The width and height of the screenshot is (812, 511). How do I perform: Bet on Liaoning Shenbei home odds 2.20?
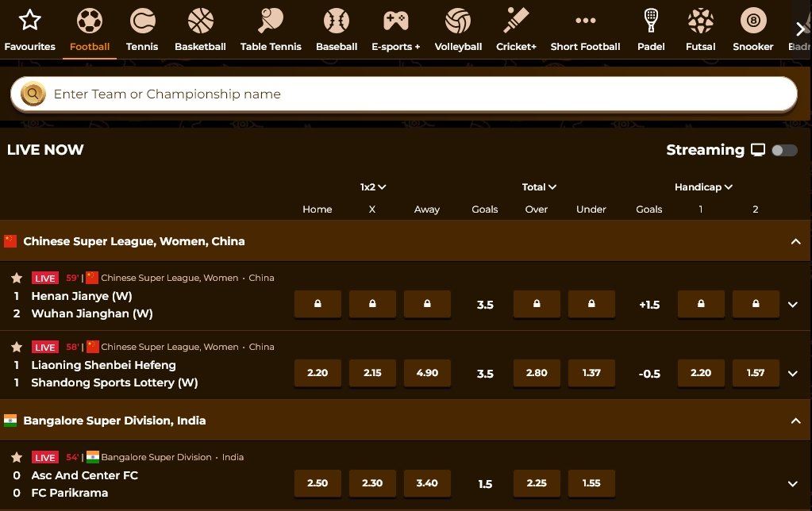tap(317, 373)
